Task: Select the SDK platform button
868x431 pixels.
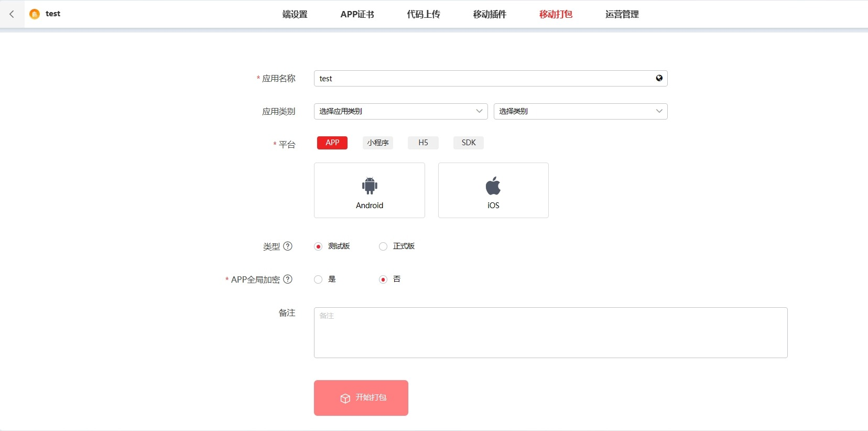Action: pyautogui.click(x=469, y=143)
